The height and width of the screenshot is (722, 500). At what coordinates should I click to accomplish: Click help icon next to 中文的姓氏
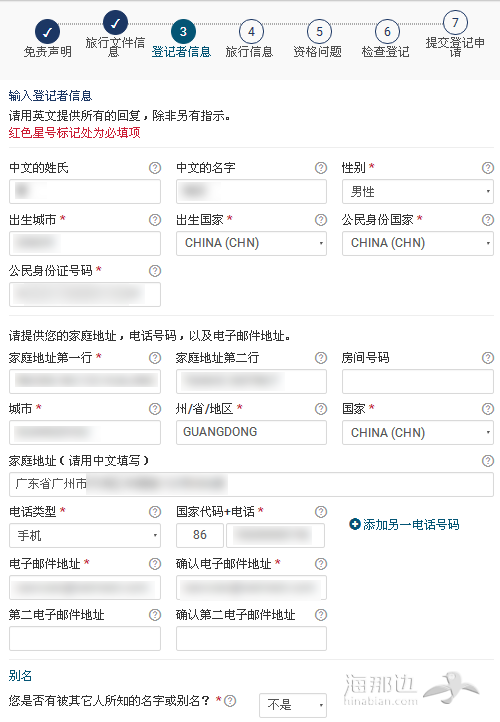point(155,168)
